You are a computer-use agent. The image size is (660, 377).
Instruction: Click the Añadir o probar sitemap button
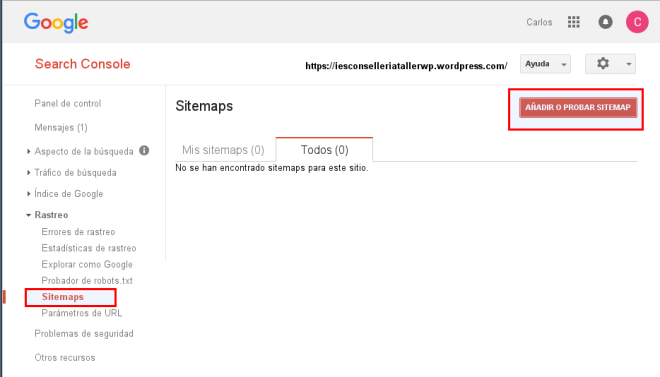point(578,107)
